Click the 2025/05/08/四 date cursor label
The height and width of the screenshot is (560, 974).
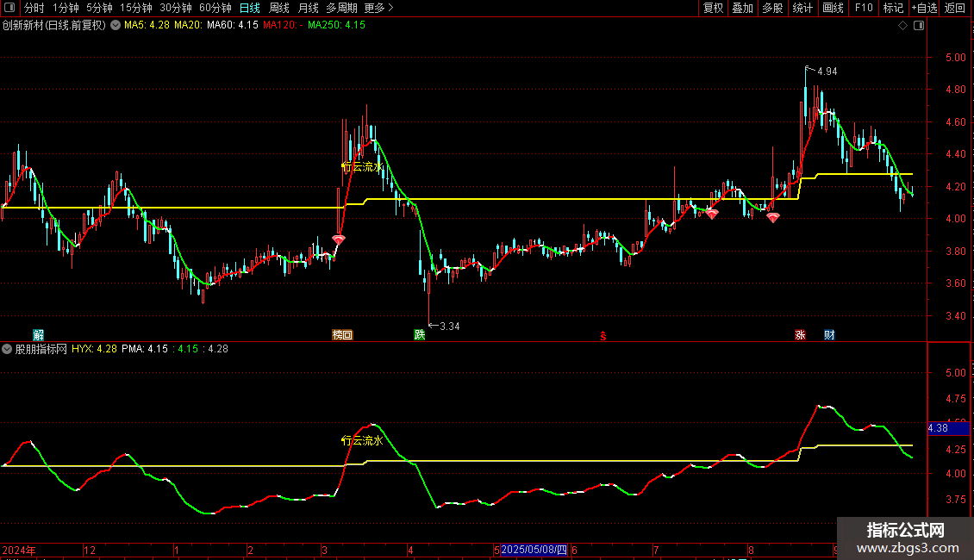coord(534,550)
